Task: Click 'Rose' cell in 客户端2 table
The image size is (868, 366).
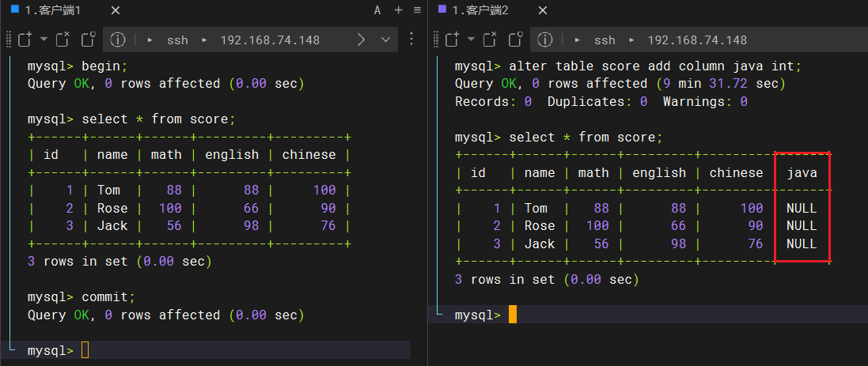Action: pyautogui.click(x=540, y=226)
